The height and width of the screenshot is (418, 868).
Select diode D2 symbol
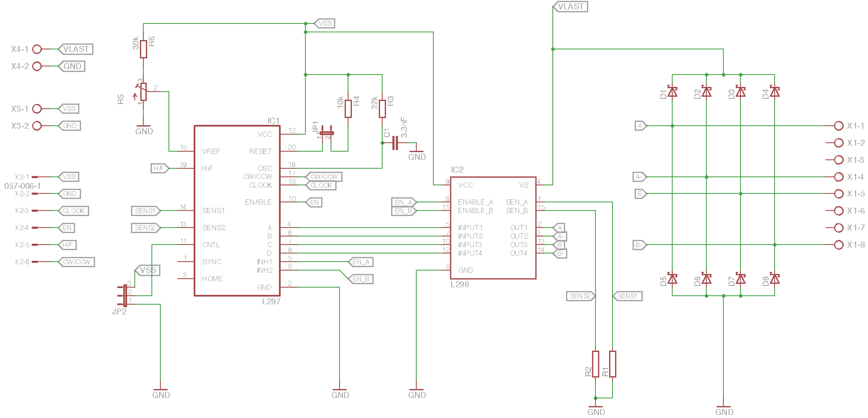706,92
